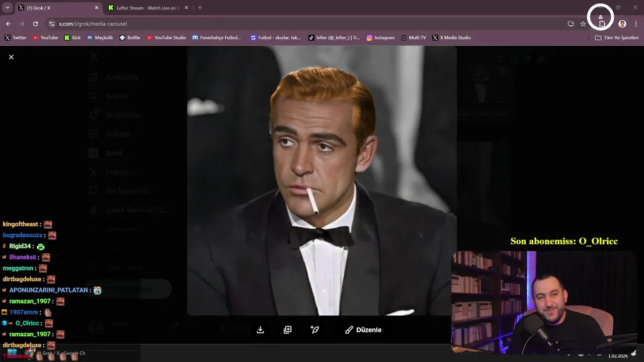This screenshot has width=644, height=362.
Task: Click the address bar showing x.com/i/grok/media-carousel
Action: coord(302,24)
